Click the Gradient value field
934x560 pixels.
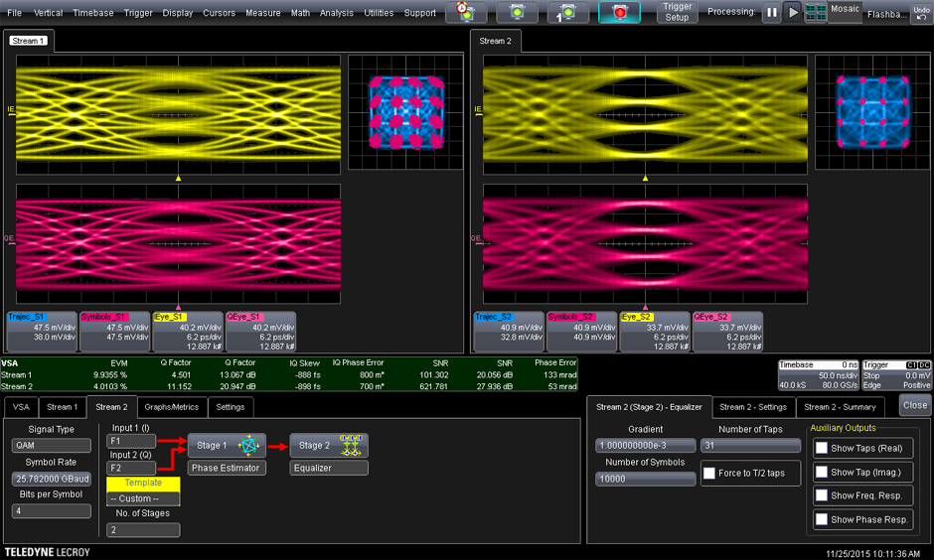(645, 446)
